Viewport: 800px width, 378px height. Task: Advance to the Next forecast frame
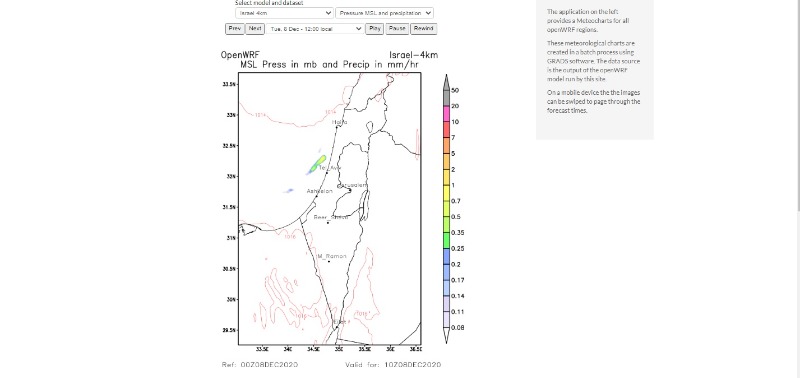pyautogui.click(x=255, y=29)
